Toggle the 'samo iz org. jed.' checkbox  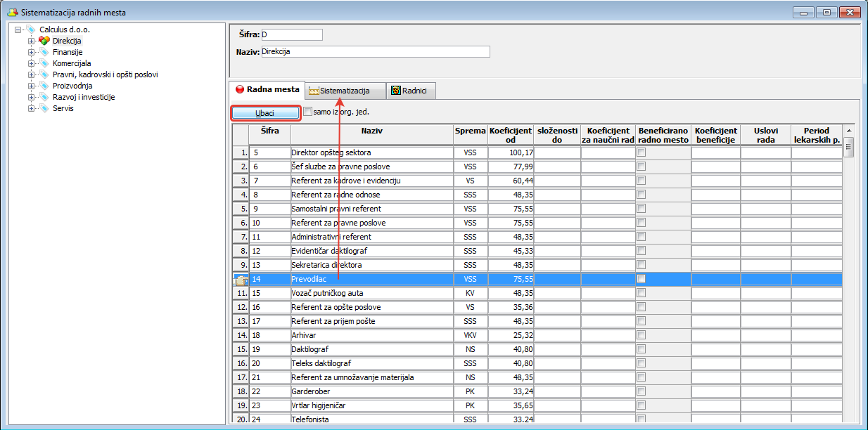pos(307,111)
